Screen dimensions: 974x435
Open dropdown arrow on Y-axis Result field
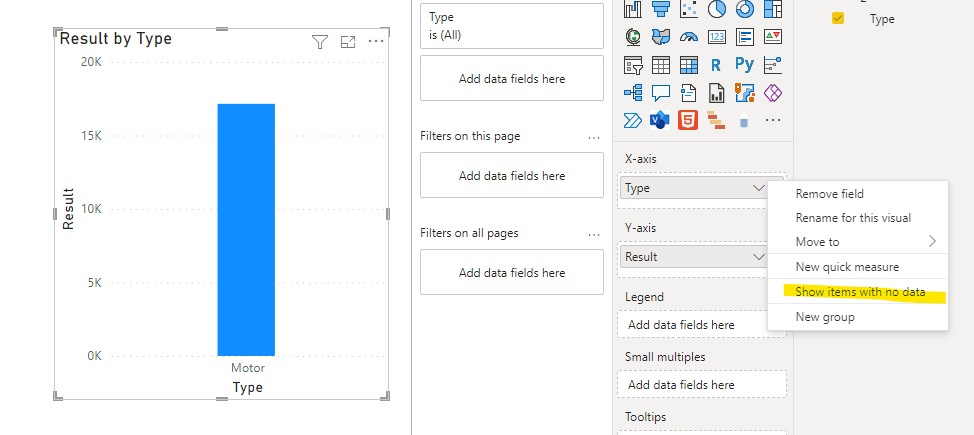pyautogui.click(x=758, y=257)
